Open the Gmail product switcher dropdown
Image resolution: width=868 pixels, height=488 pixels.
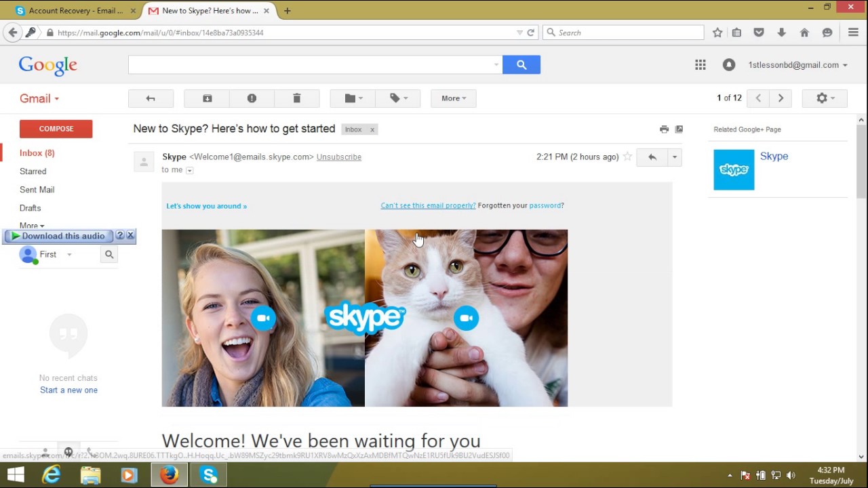(x=39, y=98)
